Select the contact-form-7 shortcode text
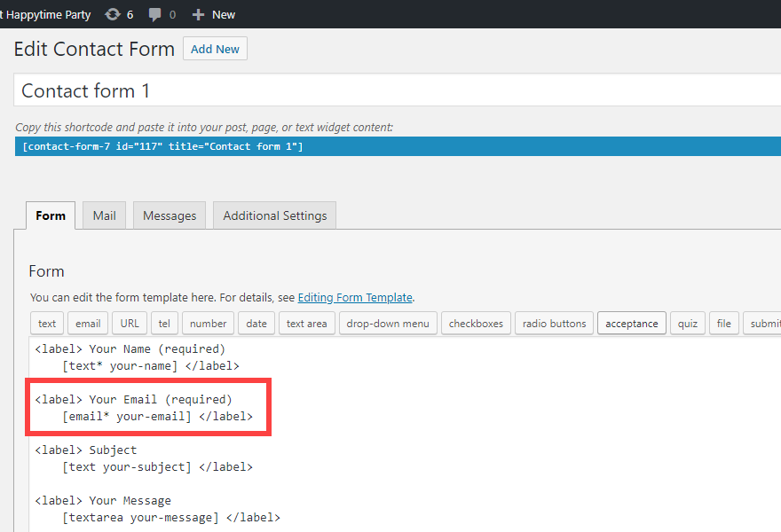The image size is (781, 532). (x=163, y=146)
